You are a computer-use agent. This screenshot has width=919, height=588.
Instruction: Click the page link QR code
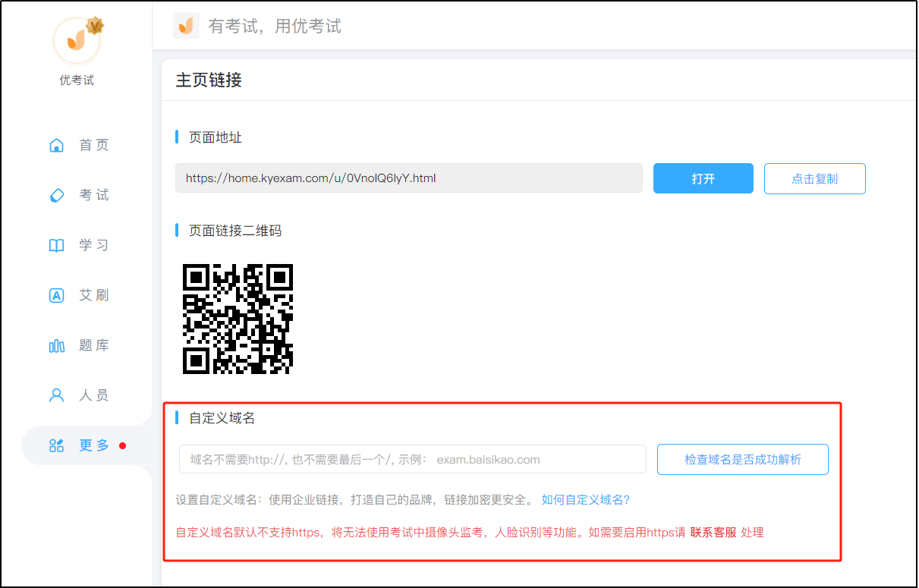click(x=238, y=319)
